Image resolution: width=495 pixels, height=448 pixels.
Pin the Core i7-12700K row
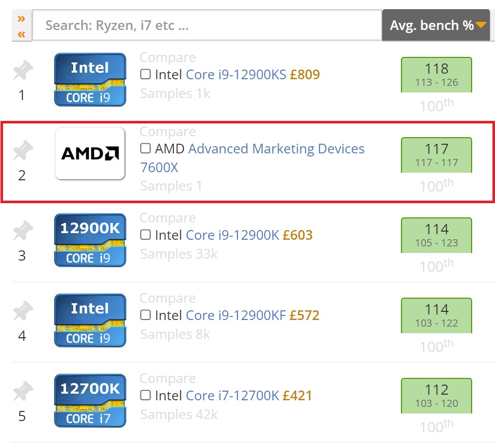(22, 392)
